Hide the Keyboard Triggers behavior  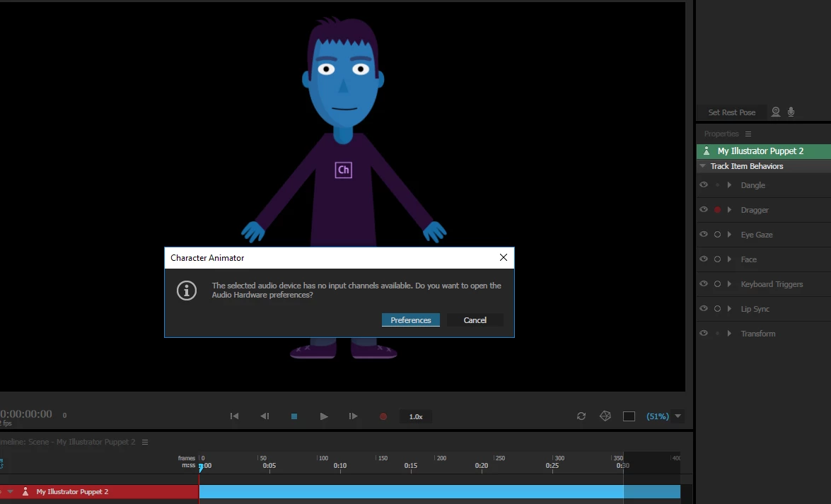[704, 283]
